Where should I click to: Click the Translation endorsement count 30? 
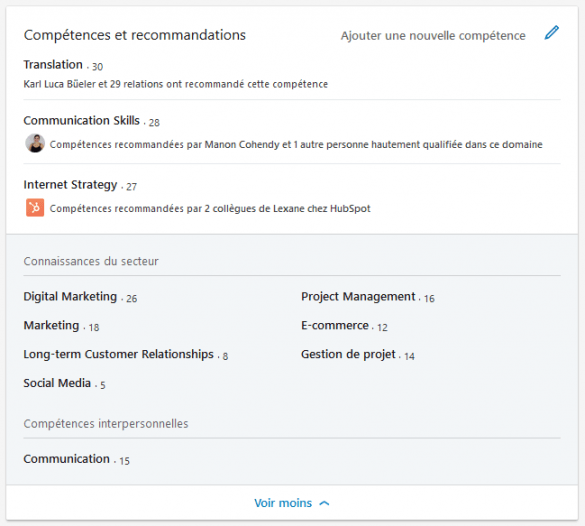97,67
